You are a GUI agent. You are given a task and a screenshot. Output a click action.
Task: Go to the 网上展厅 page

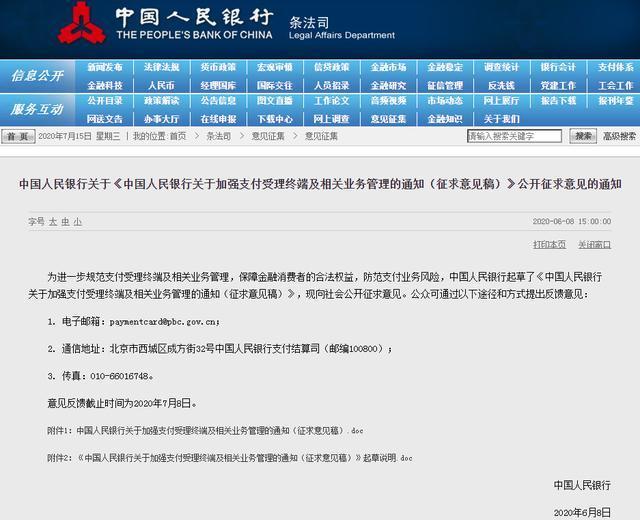point(501,100)
